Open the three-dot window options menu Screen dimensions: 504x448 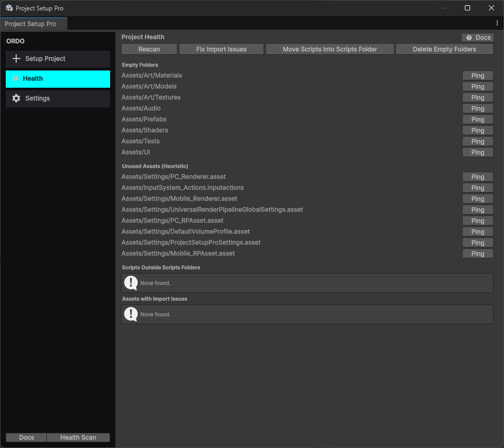click(x=497, y=23)
